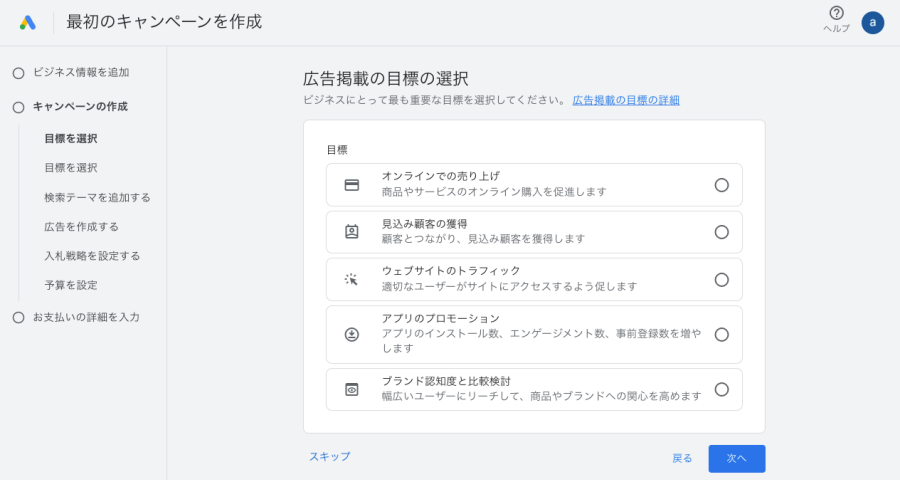Image resolution: width=900 pixels, height=480 pixels.
Task: Select the 見込み顧客の獲得 radio button
Action: tap(721, 232)
